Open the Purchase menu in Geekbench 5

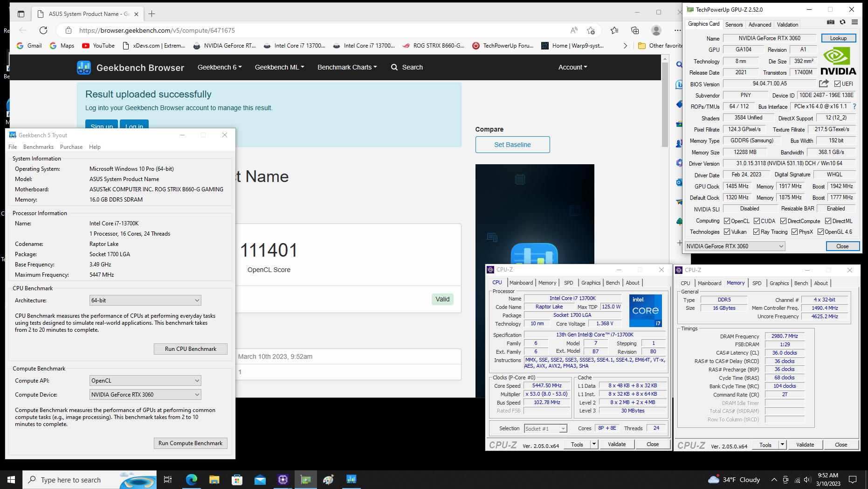pyautogui.click(x=71, y=147)
